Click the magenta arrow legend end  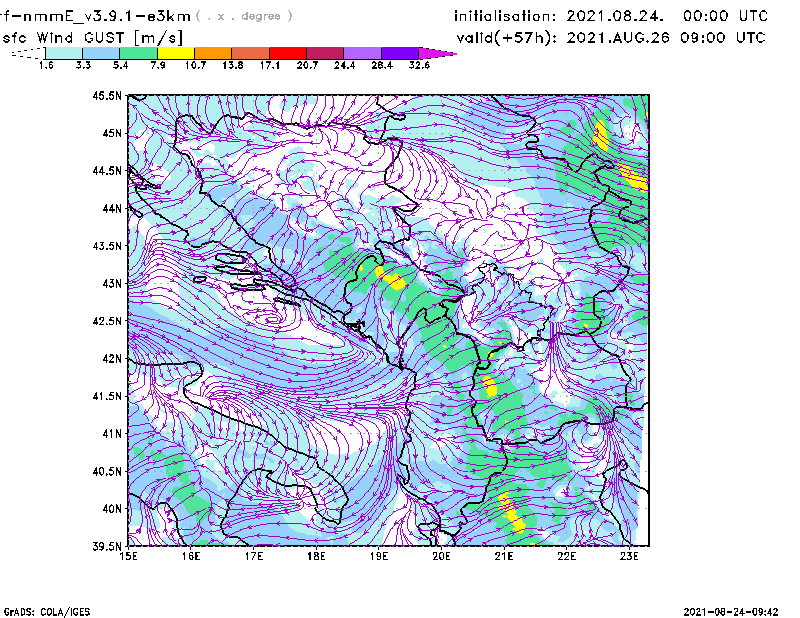(x=437, y=53)
